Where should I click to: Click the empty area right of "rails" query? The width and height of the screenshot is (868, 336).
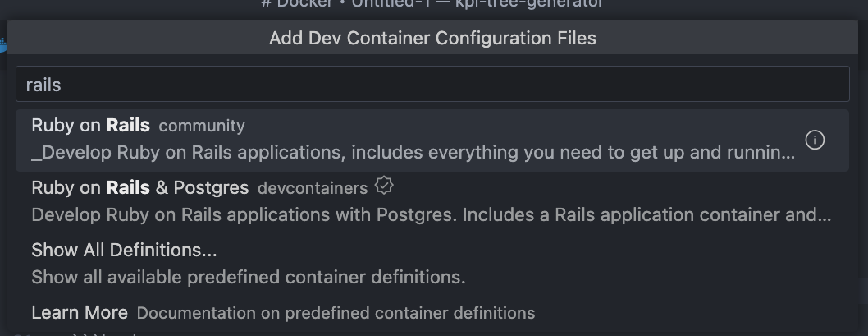point(492,85)
